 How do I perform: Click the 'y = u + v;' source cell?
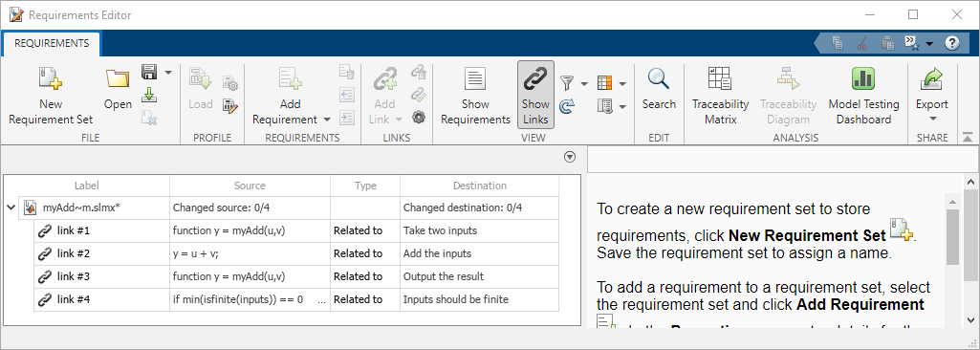(x=250, y=253)
